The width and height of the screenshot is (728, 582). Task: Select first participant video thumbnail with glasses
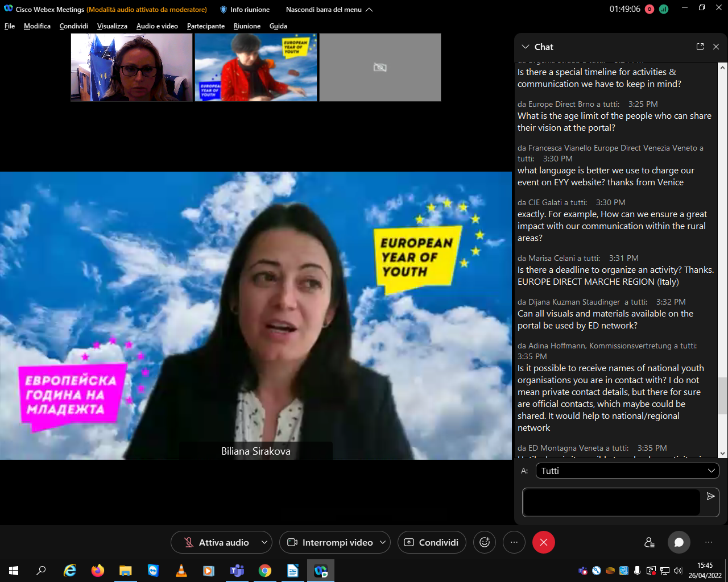tap(131, 67)
